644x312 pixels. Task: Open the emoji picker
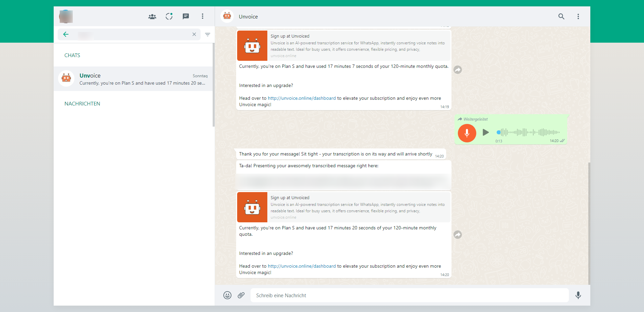tap(227, 295)
